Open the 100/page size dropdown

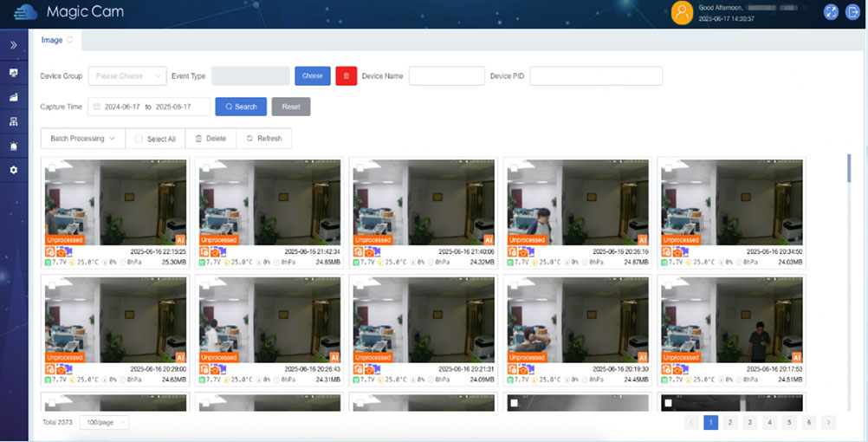(104, 422)
